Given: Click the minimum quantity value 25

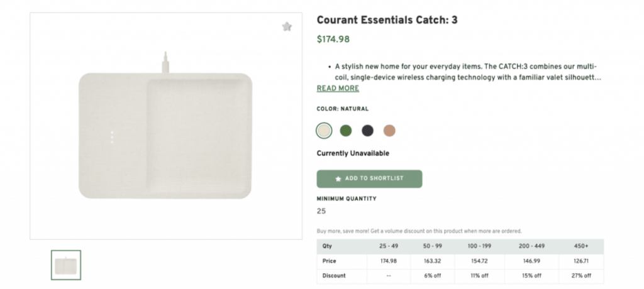Looking at the screenshot, I should pyautogui.click(x=321, y=211).
